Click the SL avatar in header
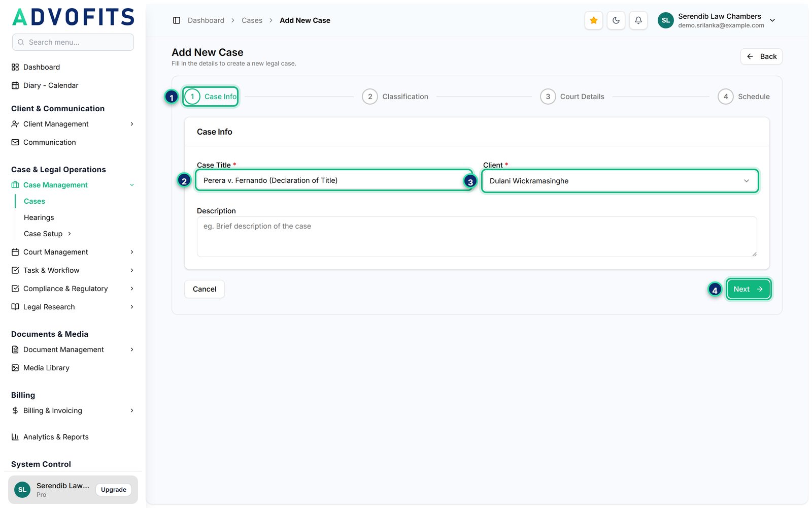 click(x=666, y=20)
